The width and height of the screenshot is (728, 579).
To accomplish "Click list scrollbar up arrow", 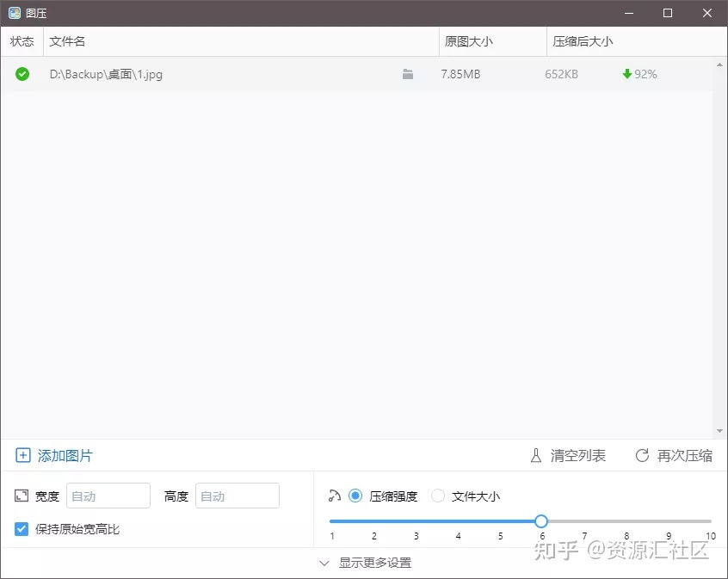I will click(x=719, y=65).
